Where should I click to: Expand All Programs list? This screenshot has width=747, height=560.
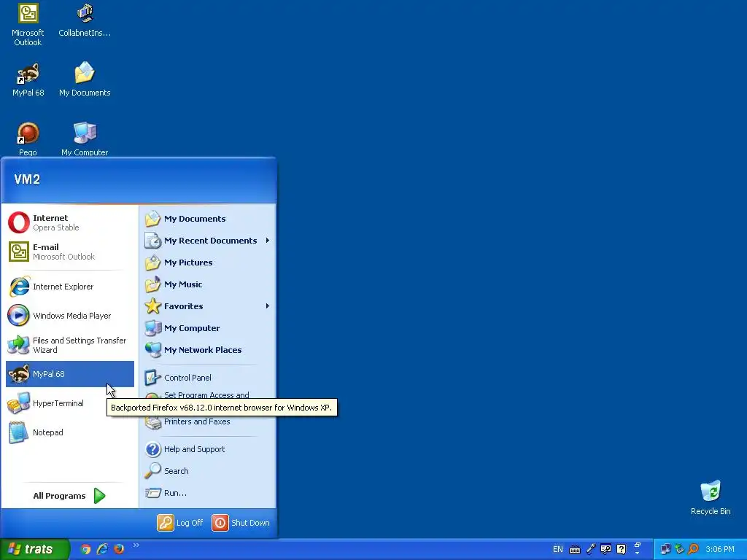(69, 496)
